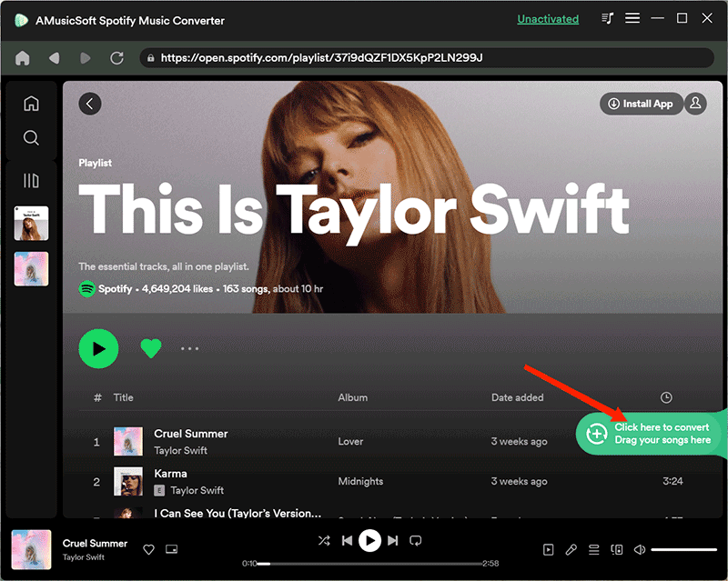Screen dimensions: 728x581
Task: Open the Unactivated license link
Action: click(548, 19)
